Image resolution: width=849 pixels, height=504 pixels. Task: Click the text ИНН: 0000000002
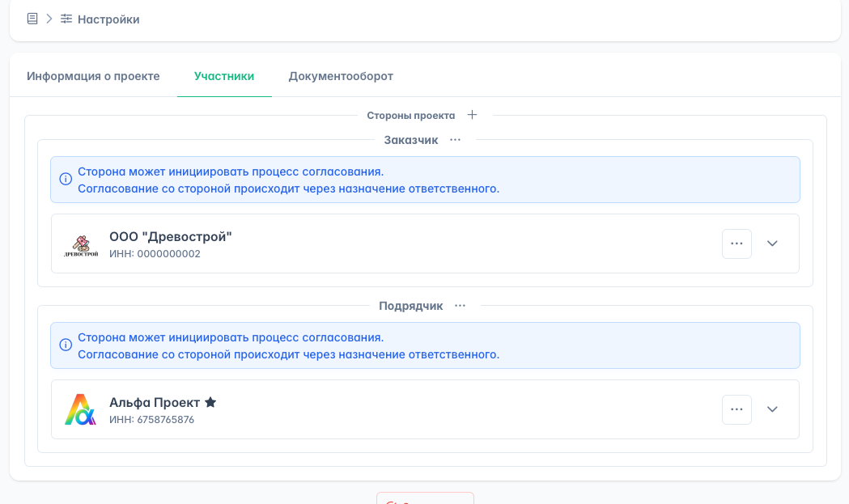pyautogui.click(x=155, y=254)
